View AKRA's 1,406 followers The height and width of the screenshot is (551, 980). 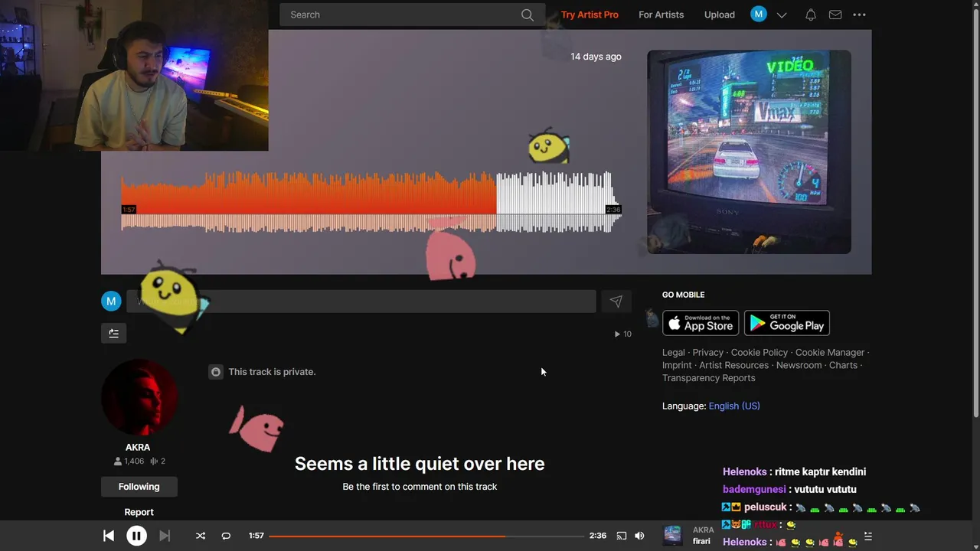[129, 461]
